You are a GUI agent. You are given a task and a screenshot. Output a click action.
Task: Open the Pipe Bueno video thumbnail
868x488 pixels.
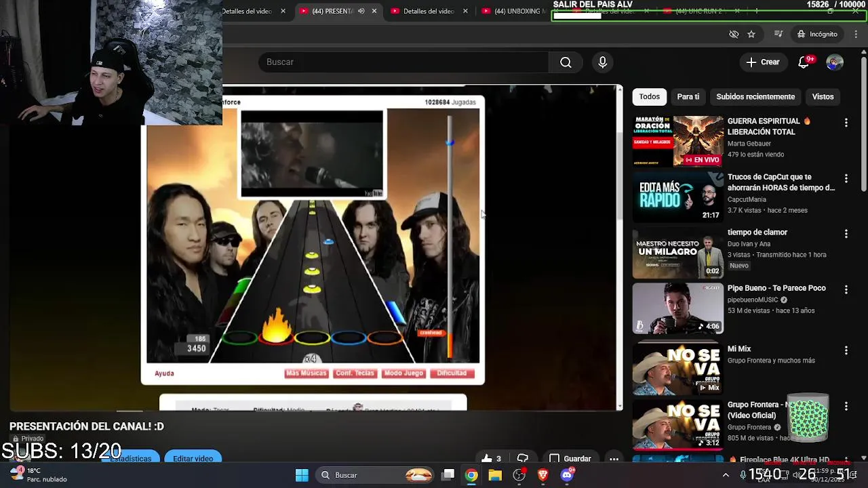click(678, 308)
